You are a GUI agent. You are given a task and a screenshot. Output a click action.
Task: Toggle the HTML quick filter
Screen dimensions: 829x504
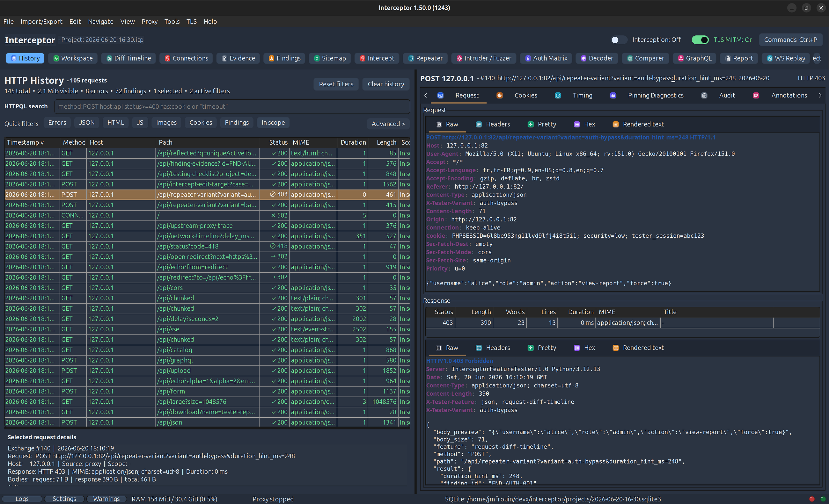click(116, 123)
